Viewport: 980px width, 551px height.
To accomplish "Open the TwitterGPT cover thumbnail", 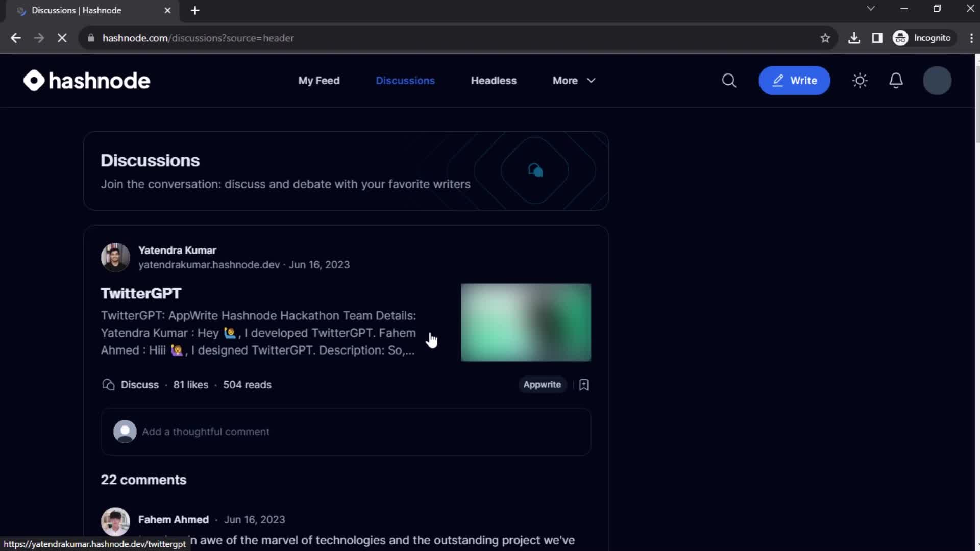I will tap(526, 322).
